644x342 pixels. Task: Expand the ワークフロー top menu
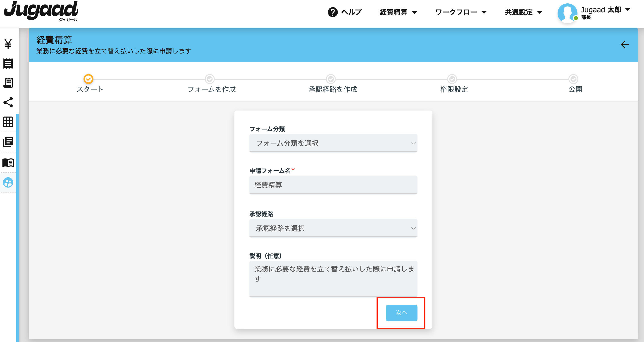(x=461, y=12)
